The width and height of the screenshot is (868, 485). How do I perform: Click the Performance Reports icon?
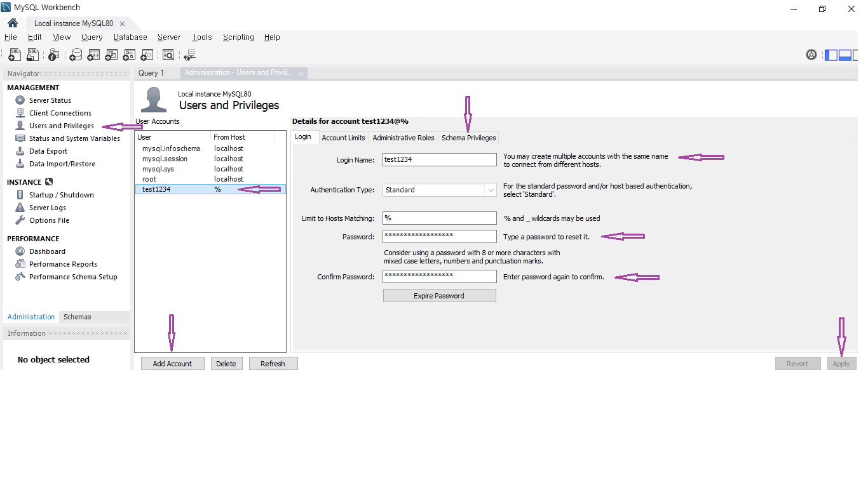(x=20, y=264)
